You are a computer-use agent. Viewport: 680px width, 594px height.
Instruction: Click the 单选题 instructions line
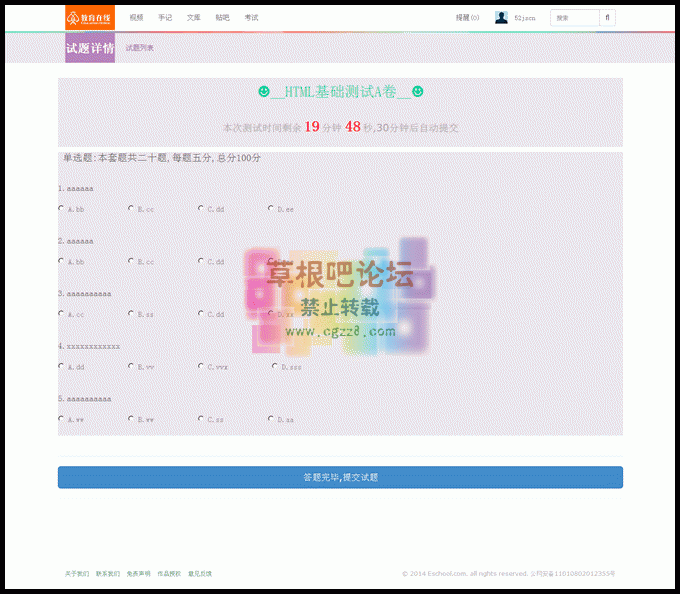[x=162, y=158]
